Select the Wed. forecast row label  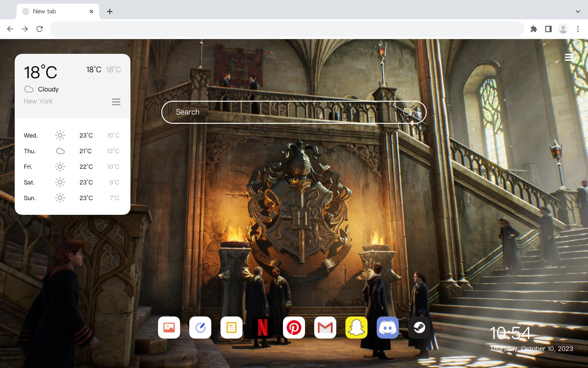31,136
